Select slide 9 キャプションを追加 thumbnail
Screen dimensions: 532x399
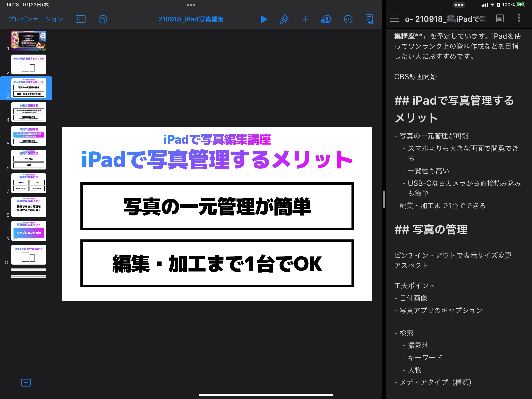tap(29, 231)
